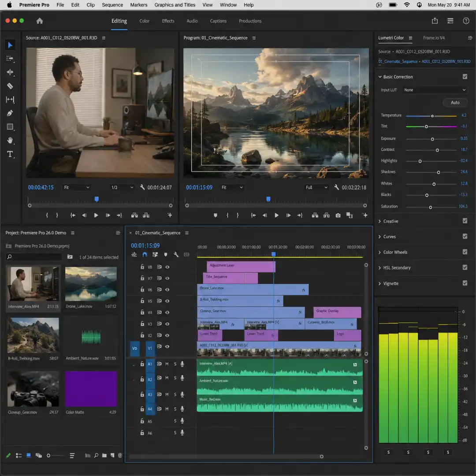Open Source monitor wrench settings

[142, 187]
